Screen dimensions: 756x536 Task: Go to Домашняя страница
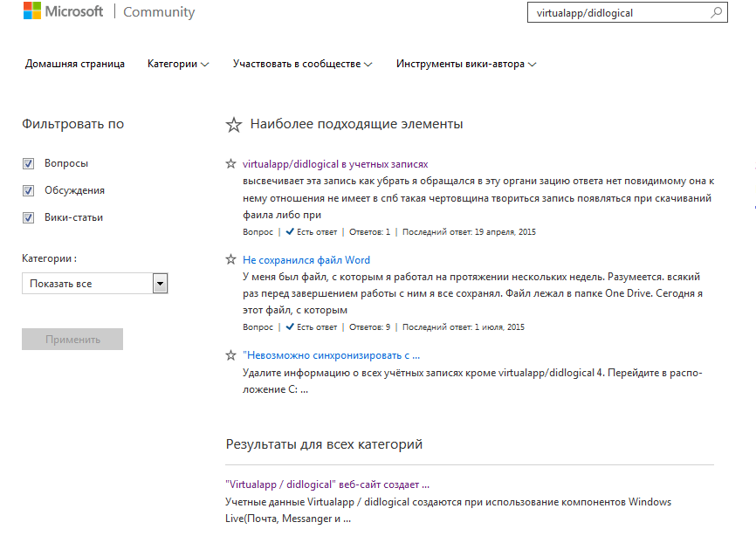click(75, 64)
